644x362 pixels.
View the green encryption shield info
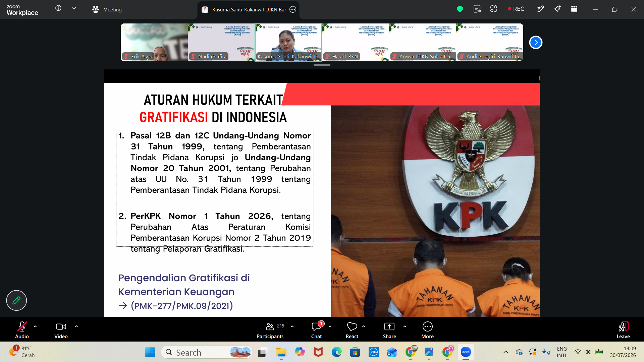460,9
